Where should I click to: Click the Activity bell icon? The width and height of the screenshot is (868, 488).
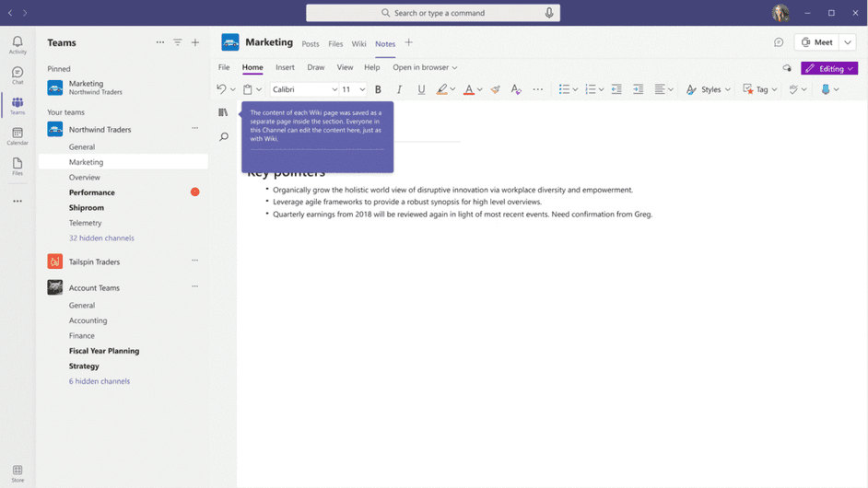point(18,45)
